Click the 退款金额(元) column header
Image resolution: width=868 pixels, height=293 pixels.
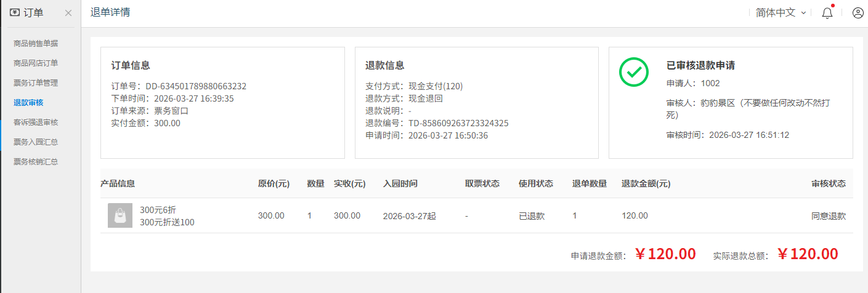pos(646,183)
